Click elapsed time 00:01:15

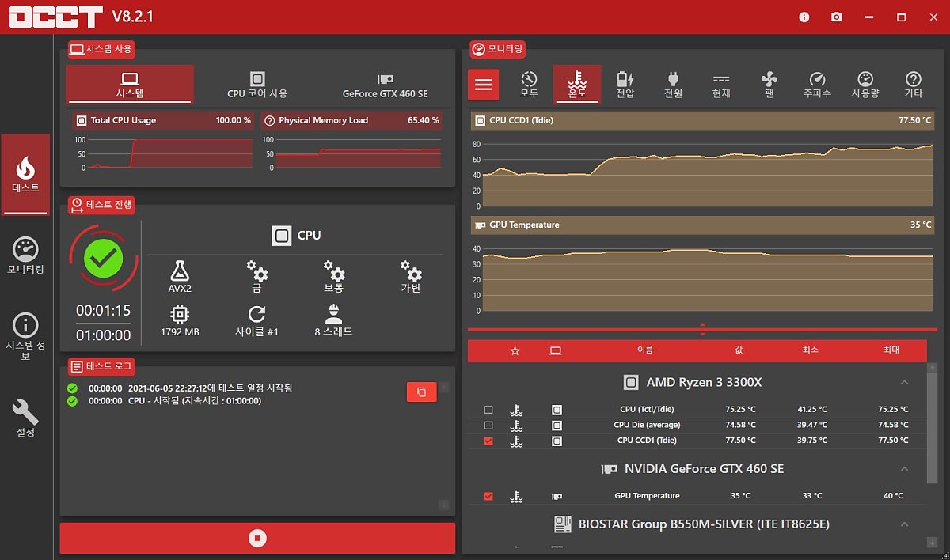coord(103,311)
